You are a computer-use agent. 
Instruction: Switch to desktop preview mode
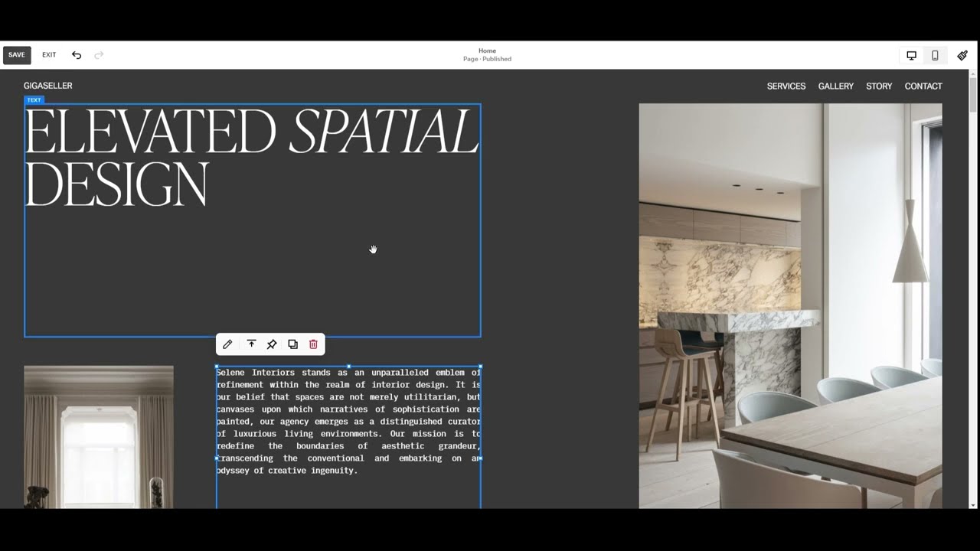(911, 55)
